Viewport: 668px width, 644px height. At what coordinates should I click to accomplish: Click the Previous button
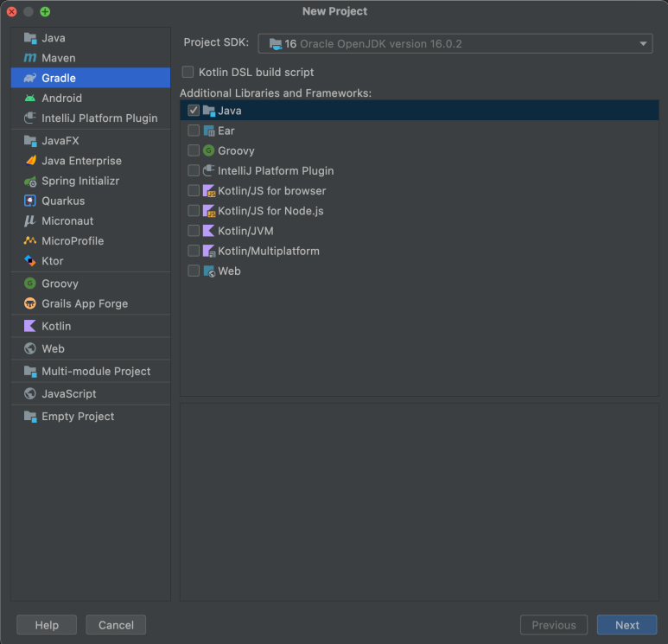(554, 625)
